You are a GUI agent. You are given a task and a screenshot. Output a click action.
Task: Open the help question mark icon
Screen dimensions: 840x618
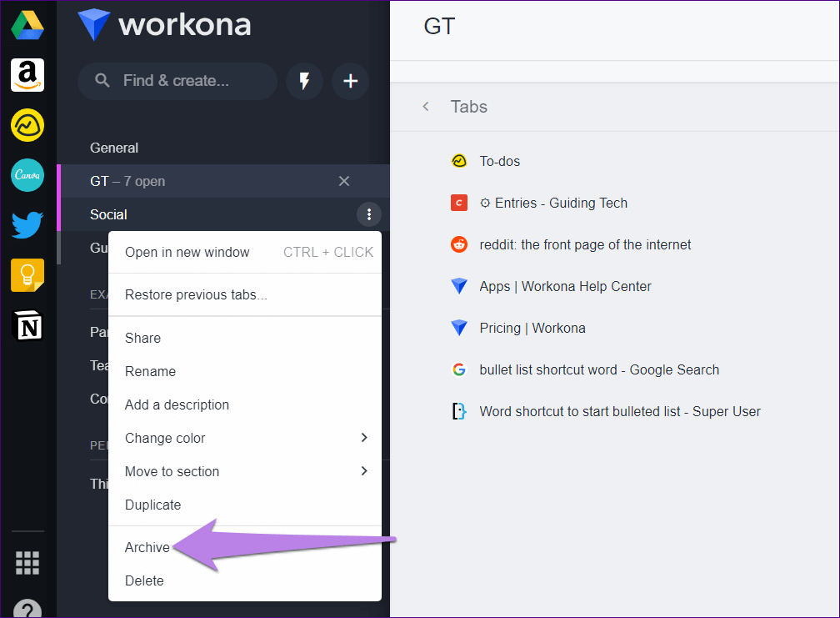[27, 610]
